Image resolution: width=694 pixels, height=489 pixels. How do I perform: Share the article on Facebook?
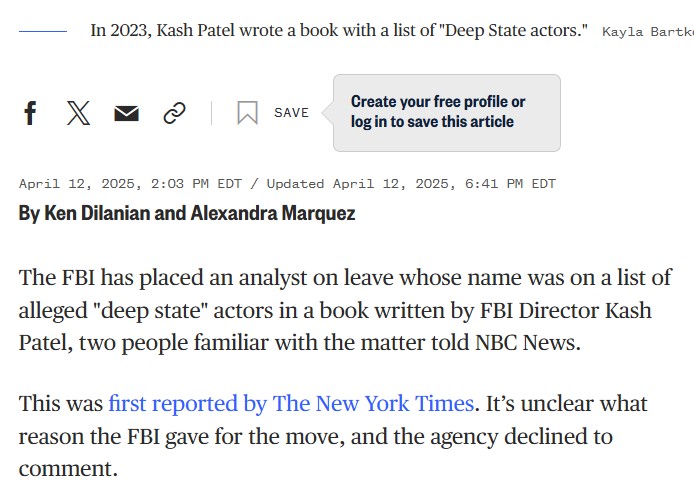30,113
